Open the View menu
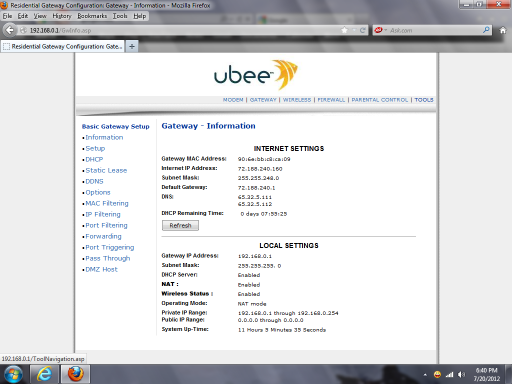Viewport: 512px width, 384px height. (40, 16)
